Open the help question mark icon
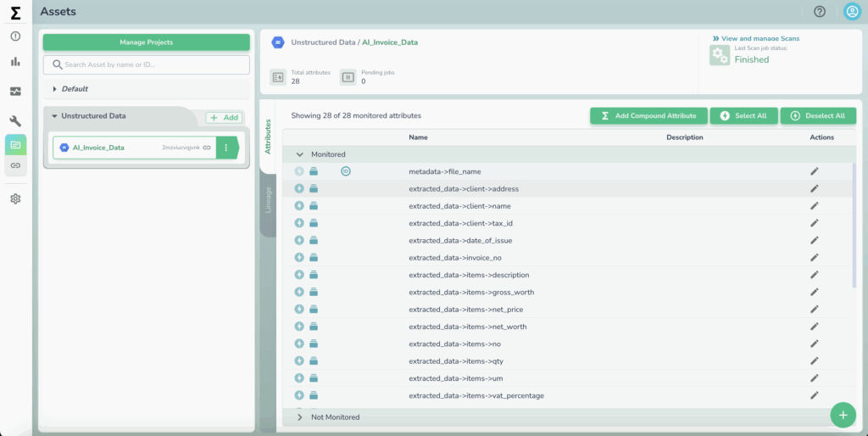Viewport: 868px width, 436px height. [x=819, y=12]
